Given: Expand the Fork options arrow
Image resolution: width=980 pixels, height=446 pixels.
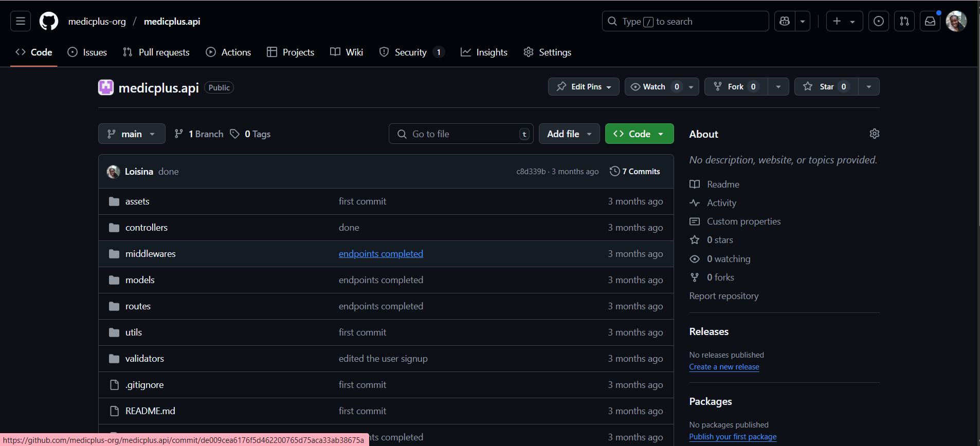Looking at the screenshot, I should pos(778,87).
